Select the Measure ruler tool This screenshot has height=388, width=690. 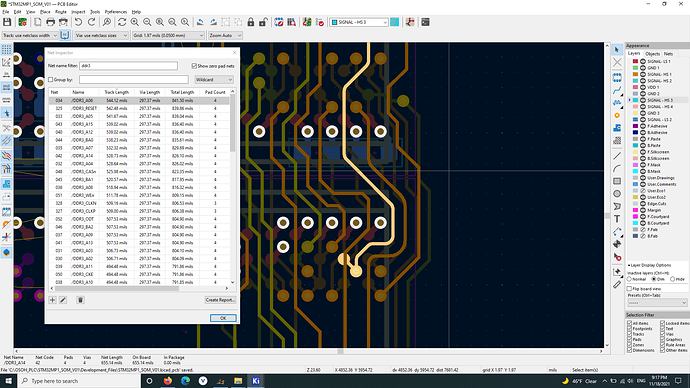coord(617,285)
